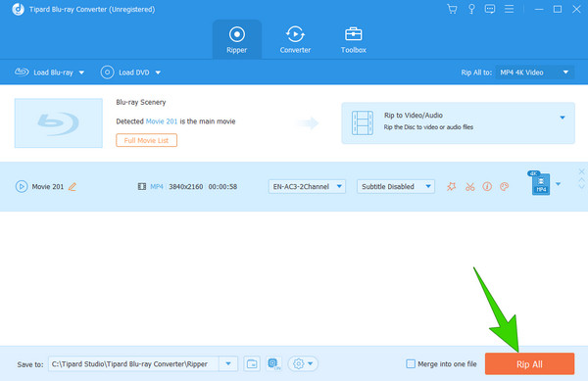This screenshot has height=381, width=588.
Task: Click the Blu-ray disc thumbnail
Action: (x=59, y=122)
